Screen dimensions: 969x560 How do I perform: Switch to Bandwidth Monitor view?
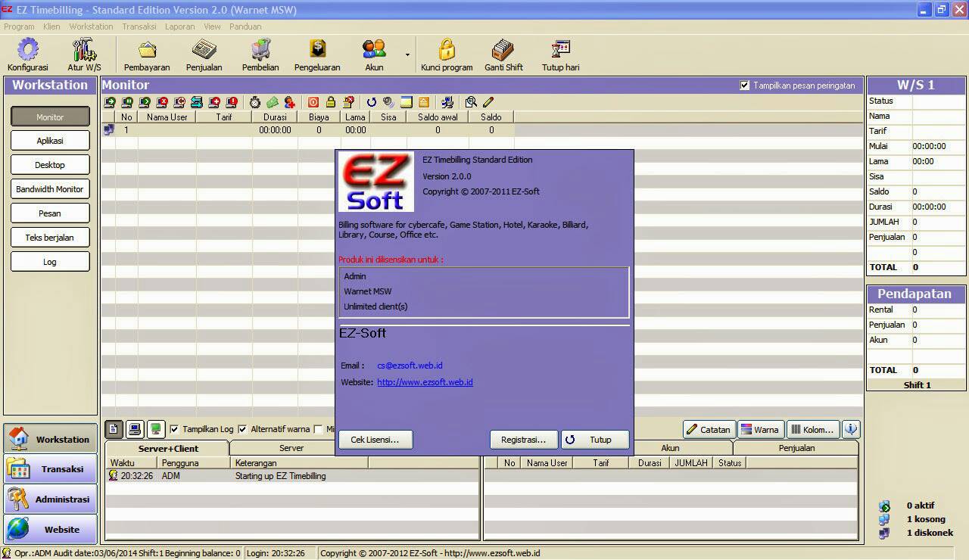coord(50,188)
